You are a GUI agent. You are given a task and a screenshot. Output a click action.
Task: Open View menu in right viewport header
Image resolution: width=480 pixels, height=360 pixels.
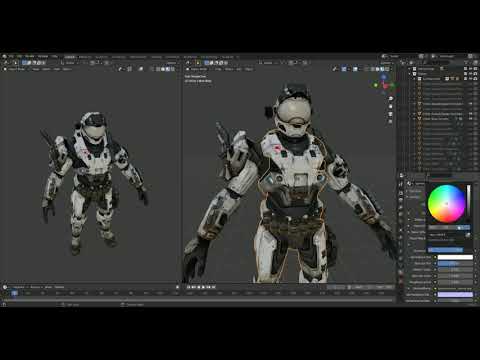(218, 69)
